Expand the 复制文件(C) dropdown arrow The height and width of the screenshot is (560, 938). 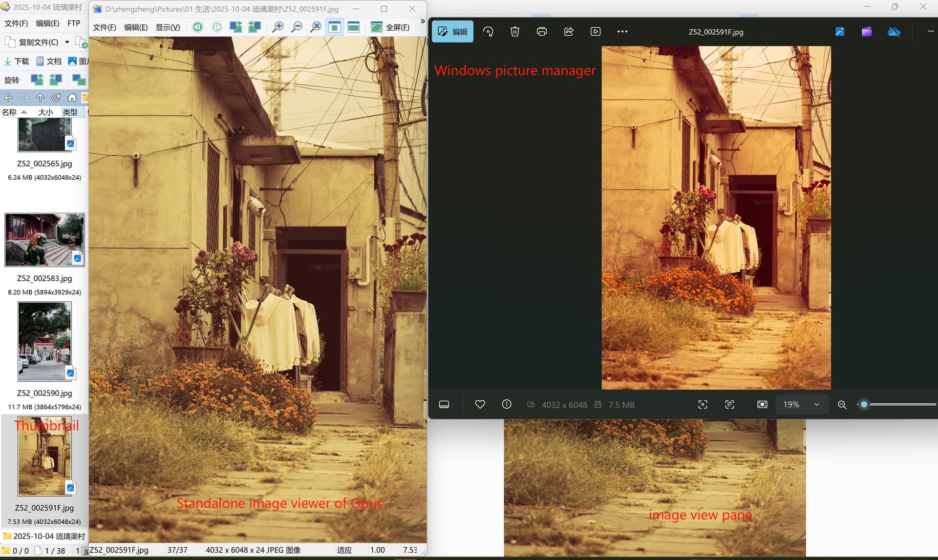[x=67, y=42]
